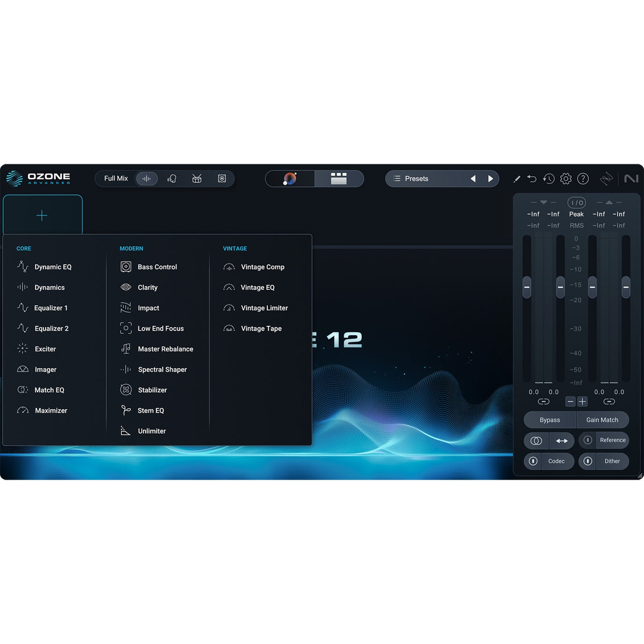This screenshot has width=644, height=644.
Task: Expand the input down-arrow control
Action: [x=544, y=202]
